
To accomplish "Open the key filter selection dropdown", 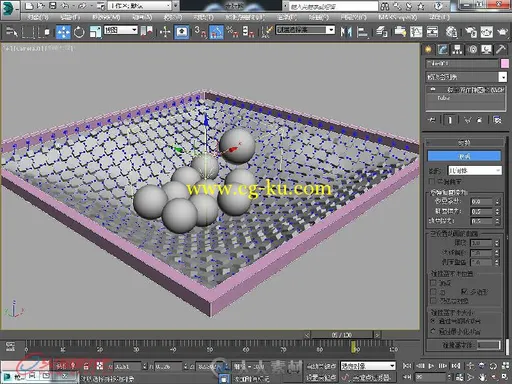I will point(368,366).
